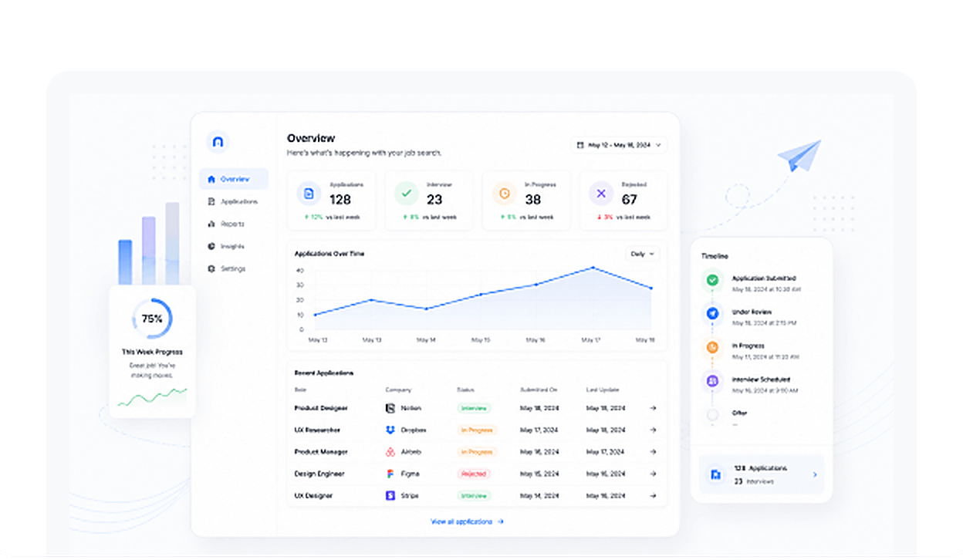
Task: Click the orange clock icon on In Progress card
Action: pyautogui.click(x=504, y=194)
